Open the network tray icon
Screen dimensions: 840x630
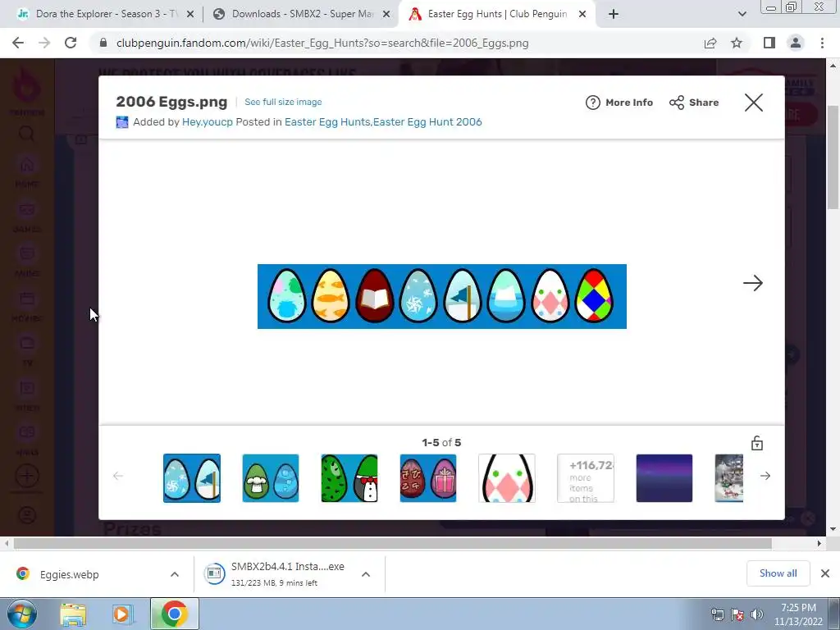[x=717, y=614]
